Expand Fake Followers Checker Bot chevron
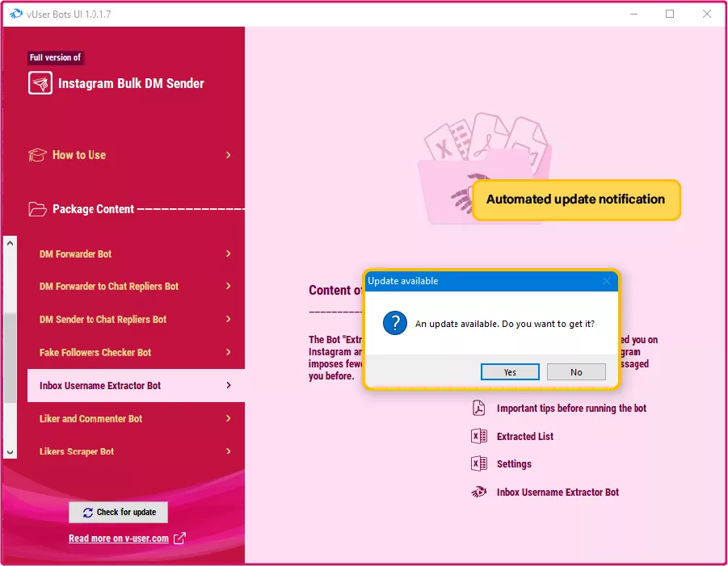Screen dimensions: 728x566 229,352
